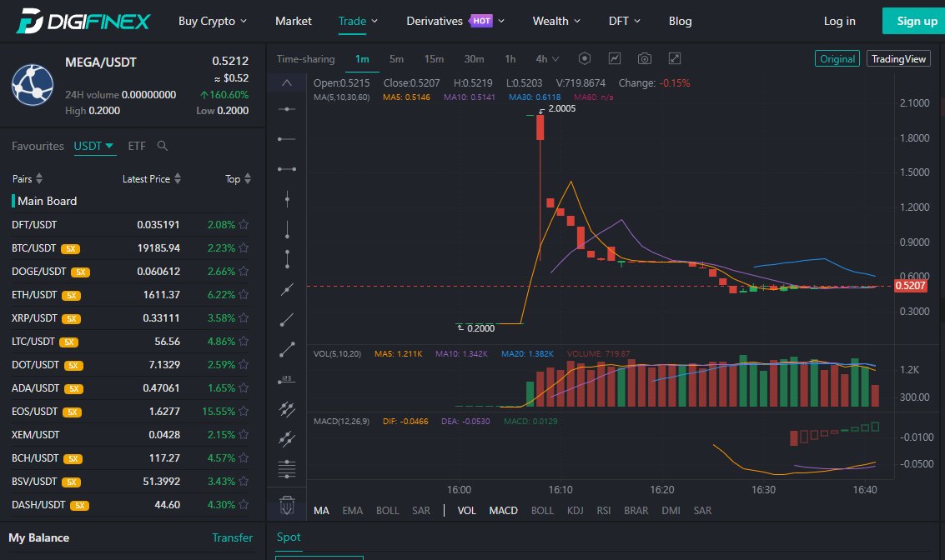The height and width of the screenshot is (560, 945).
Task: Open the Market page
Action: coord(294,21)
